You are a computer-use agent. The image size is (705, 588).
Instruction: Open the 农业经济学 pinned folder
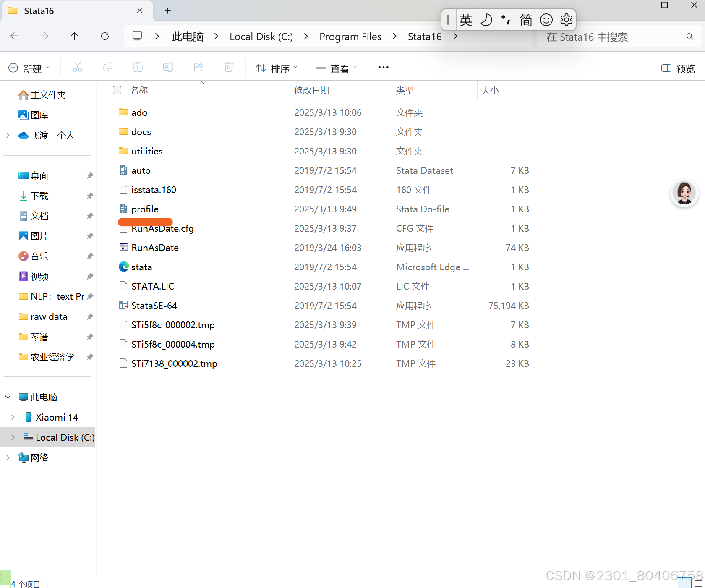coord(47,357)
